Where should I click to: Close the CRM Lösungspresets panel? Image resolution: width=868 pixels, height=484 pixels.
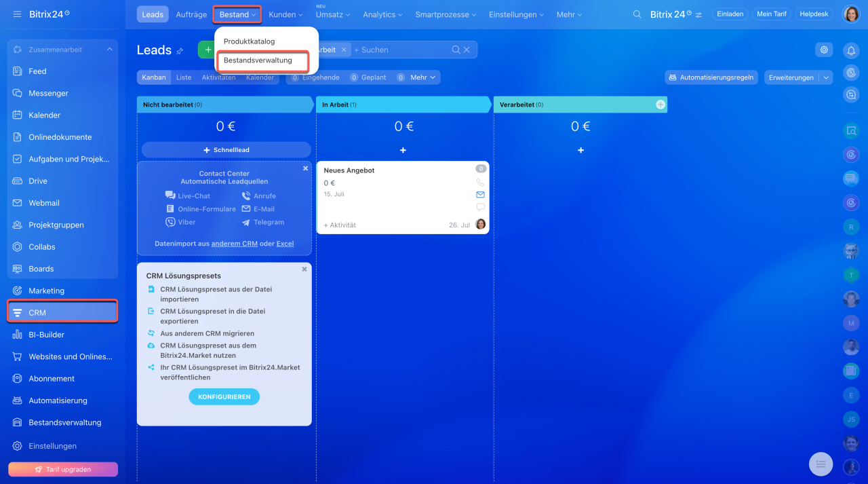(304, 269)
